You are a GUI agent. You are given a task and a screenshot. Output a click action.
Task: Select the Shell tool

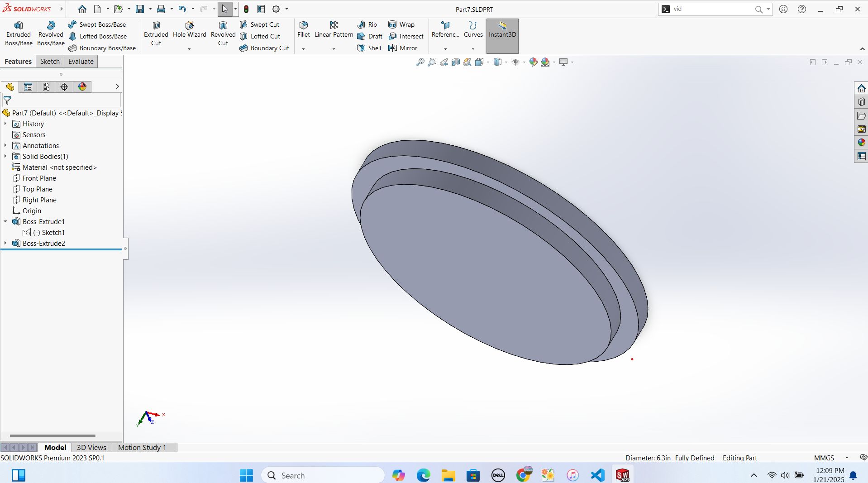pos(369,48)
